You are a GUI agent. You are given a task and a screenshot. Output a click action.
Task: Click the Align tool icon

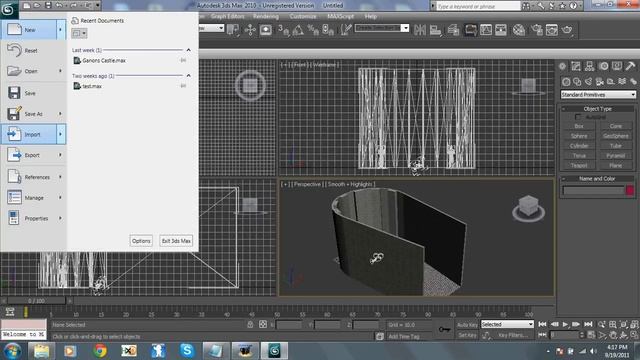tap(436, 30)
